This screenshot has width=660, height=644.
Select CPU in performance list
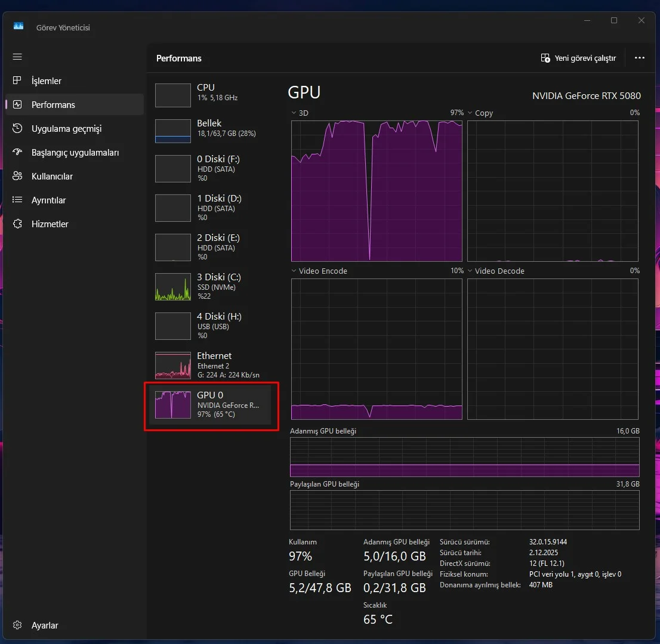pyautogui.click(x=210, y=95)
